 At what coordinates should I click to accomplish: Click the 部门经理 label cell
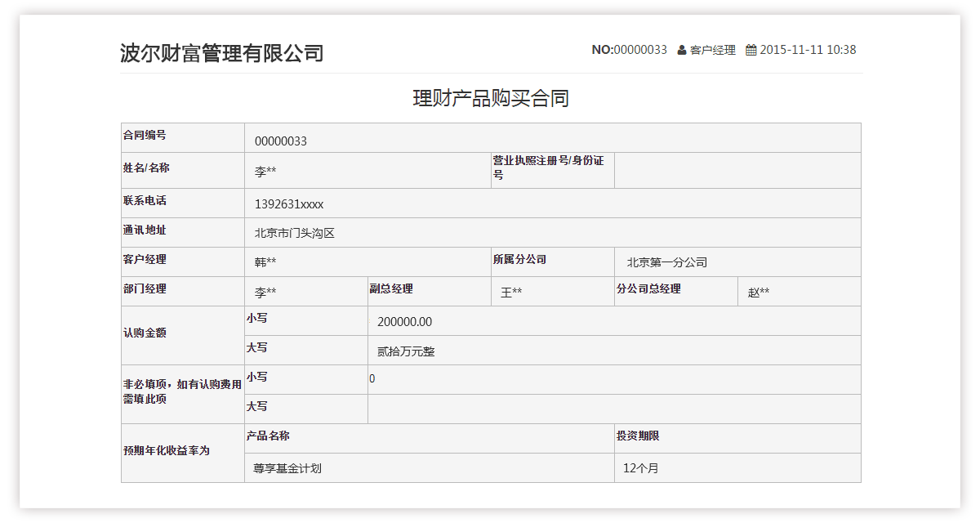183,292
